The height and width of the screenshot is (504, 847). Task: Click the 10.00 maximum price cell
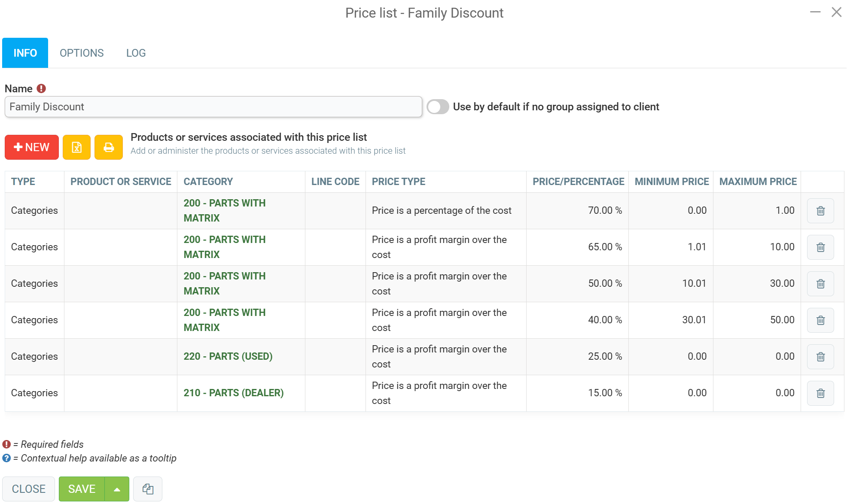[x=757, y=247]
